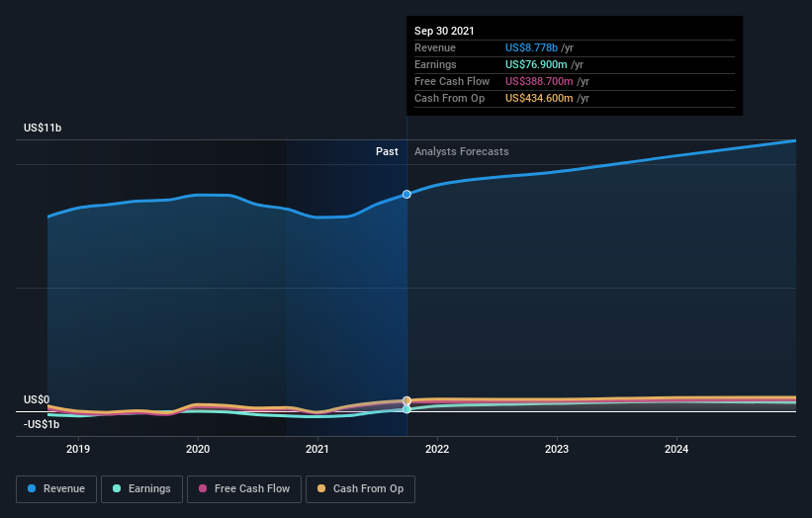Select the Earnings marker at Sep 2021
The image size is (812, 518).
[406, 409]
